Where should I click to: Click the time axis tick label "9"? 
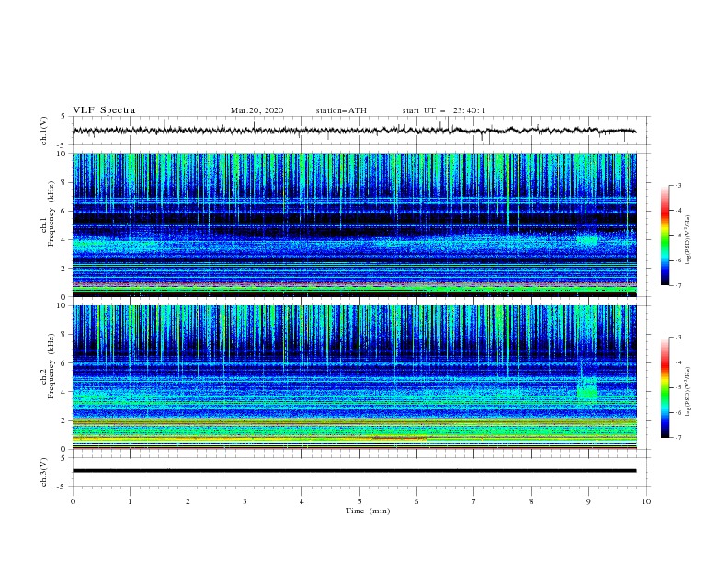pyautogui.click(x=588, y=501)
